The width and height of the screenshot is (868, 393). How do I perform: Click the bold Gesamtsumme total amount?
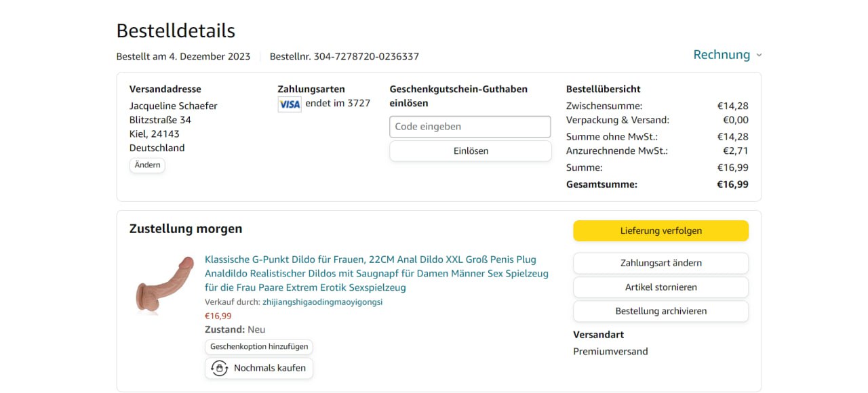(732, 184)
